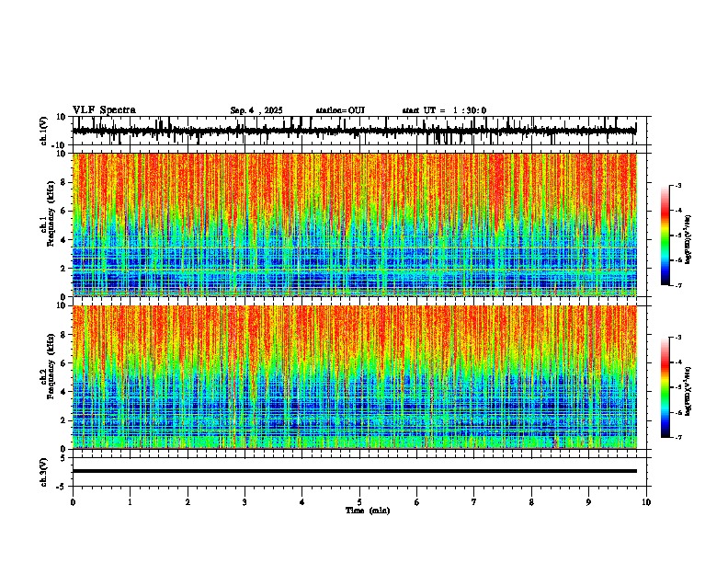
Task: Click the "4" kHz tick on ch.2 spectrogram
Action: coord(64,392)
